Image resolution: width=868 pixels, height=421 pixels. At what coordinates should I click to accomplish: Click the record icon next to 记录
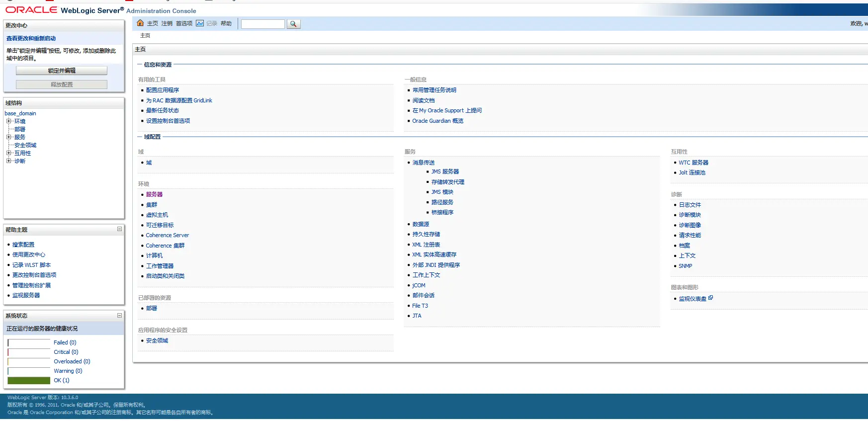click(x=200, y=23)
